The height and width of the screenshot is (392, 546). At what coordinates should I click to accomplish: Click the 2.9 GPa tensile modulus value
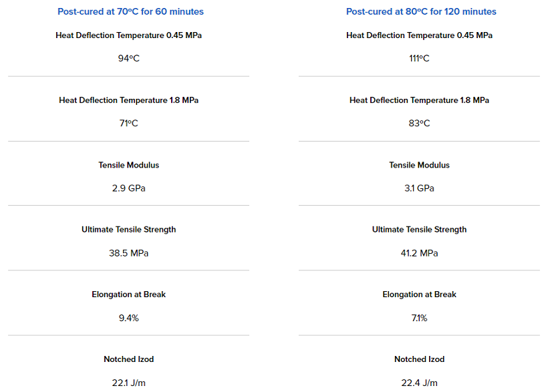(129, 188)
